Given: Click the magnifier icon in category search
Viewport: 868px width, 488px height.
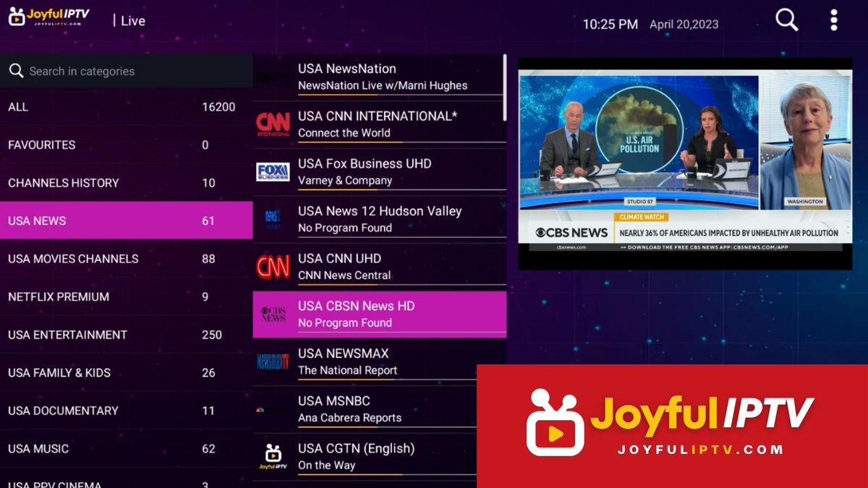Looking at the screenshot, I should tap(16, 71).
